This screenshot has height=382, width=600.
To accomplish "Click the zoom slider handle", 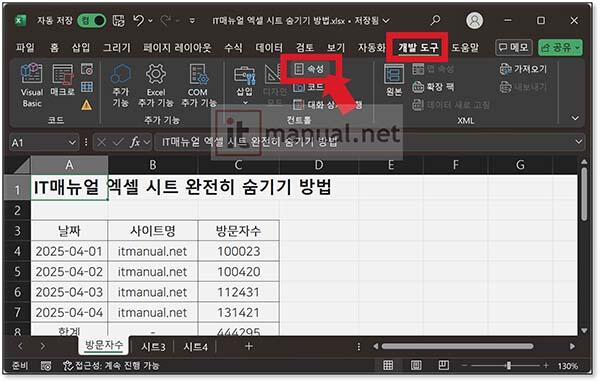I will click(509, 366).
